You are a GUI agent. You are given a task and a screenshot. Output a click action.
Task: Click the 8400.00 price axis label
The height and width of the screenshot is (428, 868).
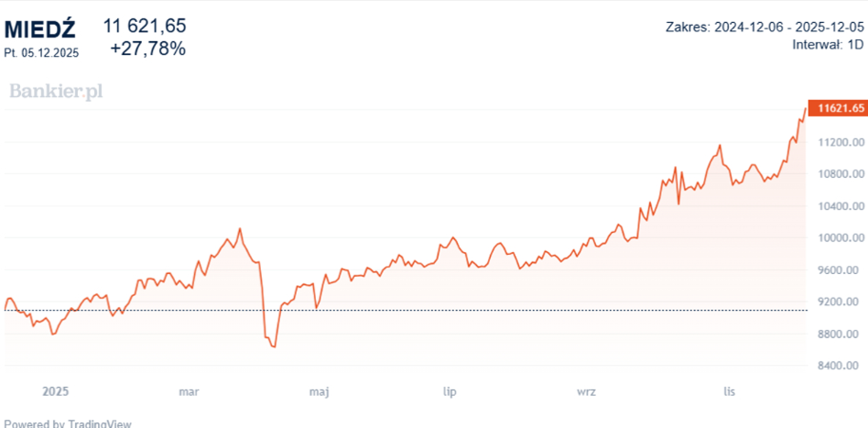point(840,366)
